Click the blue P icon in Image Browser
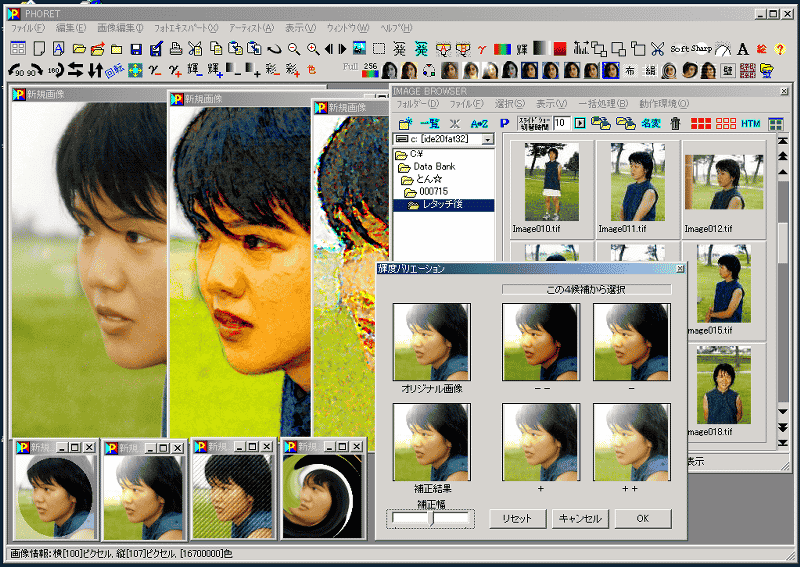 (x=505, y=123)
